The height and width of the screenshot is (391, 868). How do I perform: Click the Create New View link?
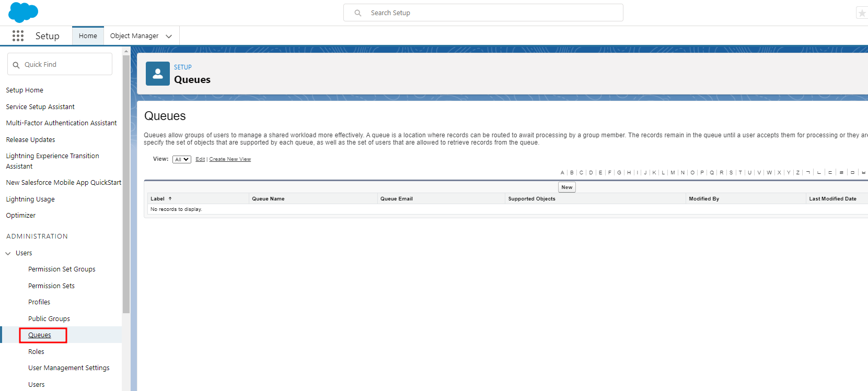[x=230, y=159]
